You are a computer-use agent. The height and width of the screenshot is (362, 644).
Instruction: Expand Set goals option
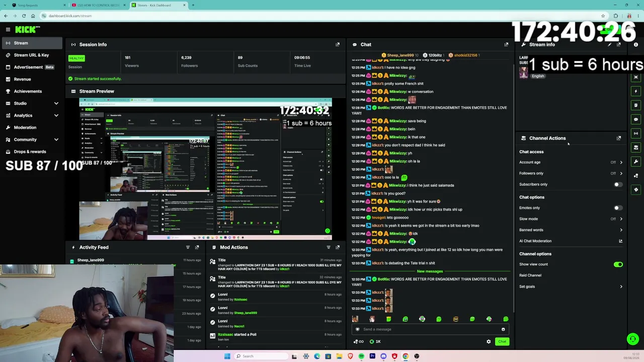(x=571, y=287)
